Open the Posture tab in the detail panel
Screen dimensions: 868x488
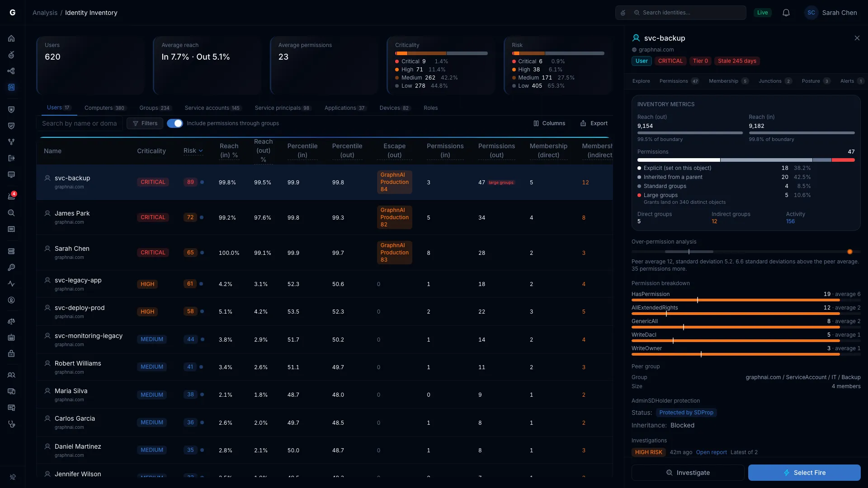[816, 81]
